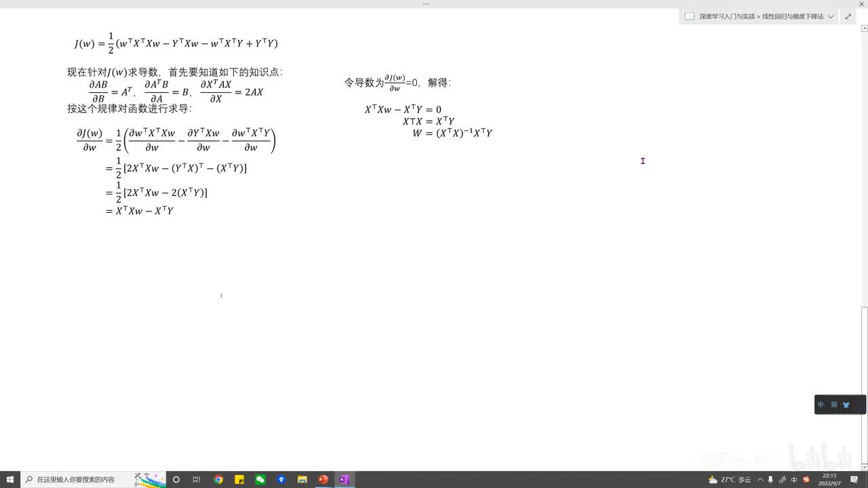Open the three-dot menu at top center
The image size is (868, 488).
(x=426, y=4)
